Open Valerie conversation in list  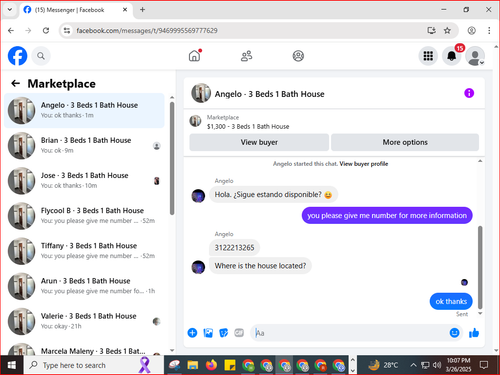click(x=84, y=321)
